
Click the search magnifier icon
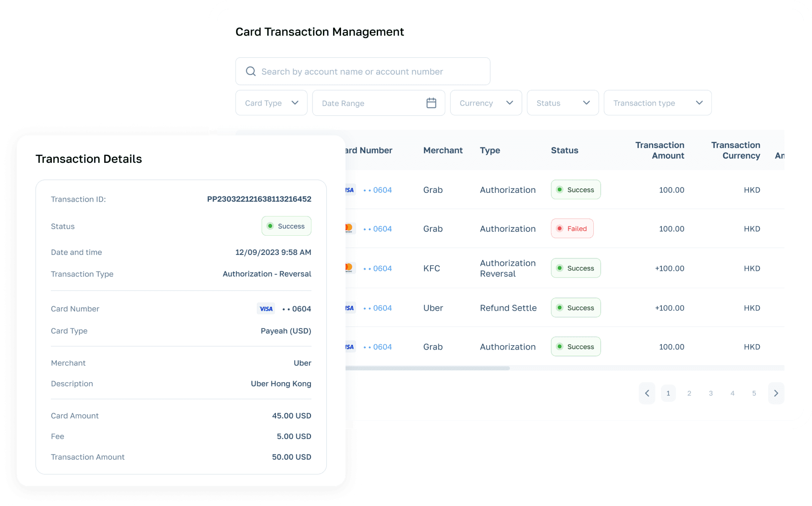coord(251,72)
